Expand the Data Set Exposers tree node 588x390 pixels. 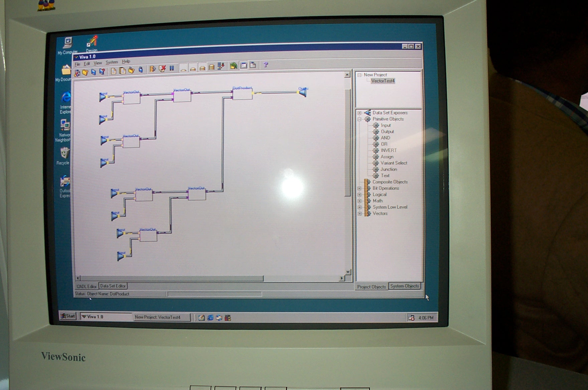click(x=359, y=113)
